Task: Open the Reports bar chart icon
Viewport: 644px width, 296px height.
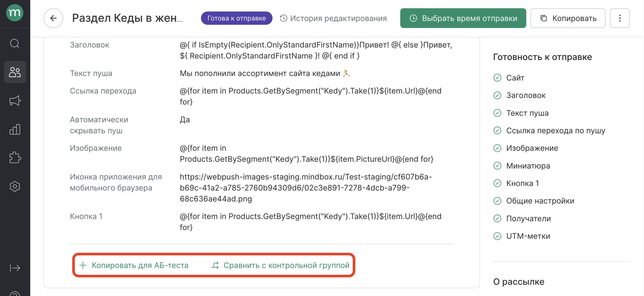Action: (15, 129)
